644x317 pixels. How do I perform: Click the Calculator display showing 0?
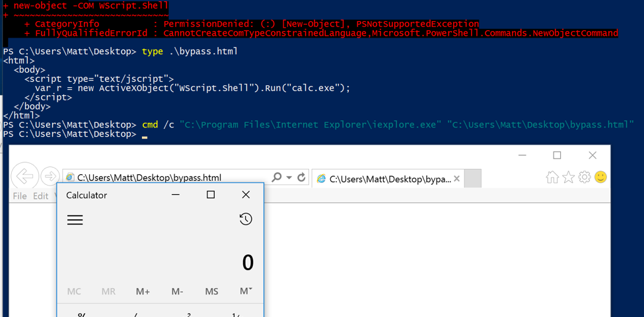coord(248,263)
